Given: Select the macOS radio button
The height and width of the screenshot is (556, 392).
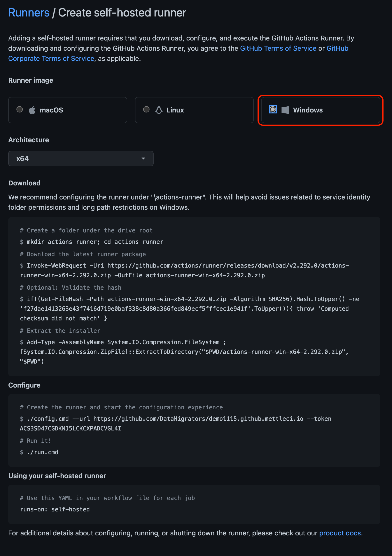Looking at the screenshot, I should click(20, 110).
